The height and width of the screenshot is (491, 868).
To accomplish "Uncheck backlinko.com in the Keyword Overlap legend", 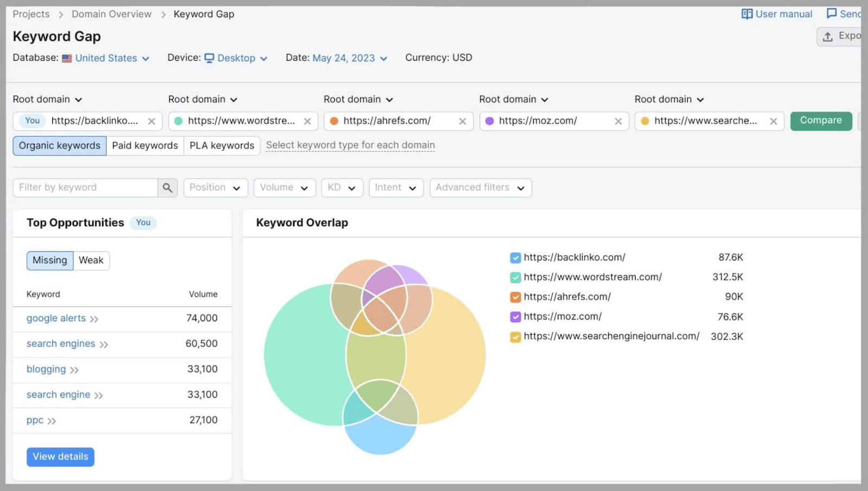I will click(x=514, y=257).
